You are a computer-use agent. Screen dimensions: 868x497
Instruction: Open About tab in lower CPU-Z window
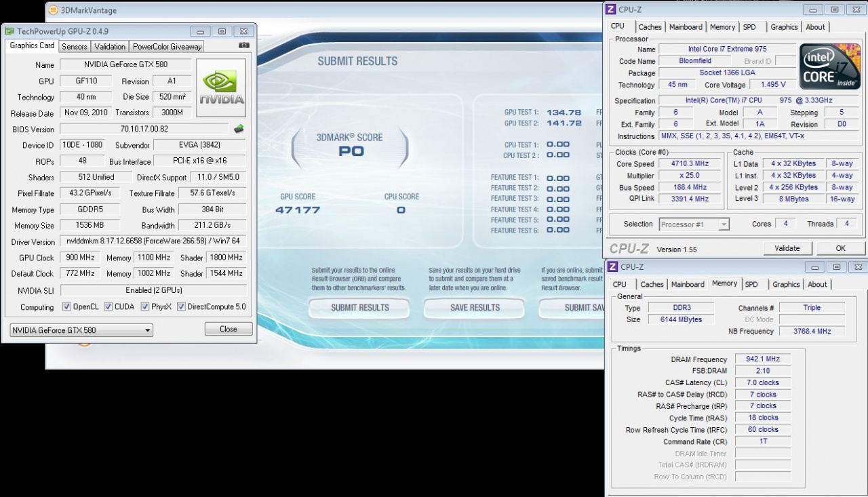pos(817,285)
